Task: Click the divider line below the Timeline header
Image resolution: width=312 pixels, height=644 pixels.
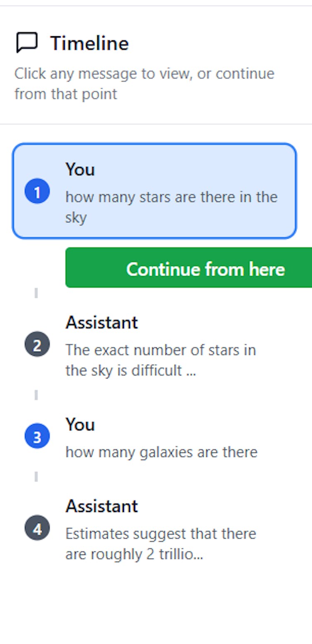Action: (156, 124)
